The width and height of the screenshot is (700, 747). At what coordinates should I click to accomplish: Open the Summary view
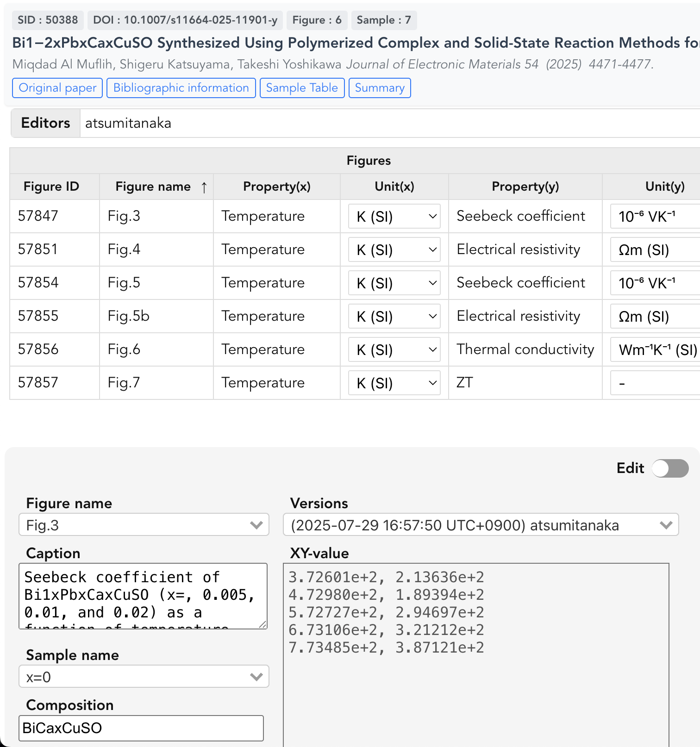(x=380, y=88)
